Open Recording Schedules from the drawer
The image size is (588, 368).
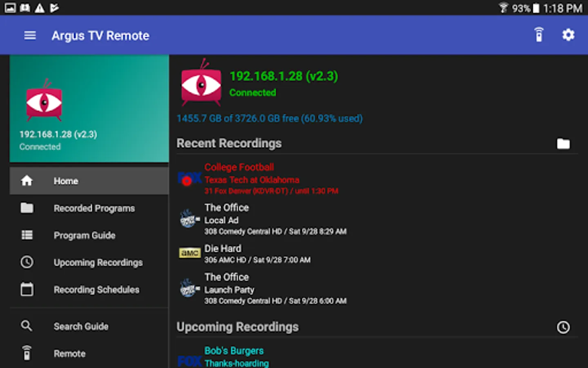(x=89, y=289)
